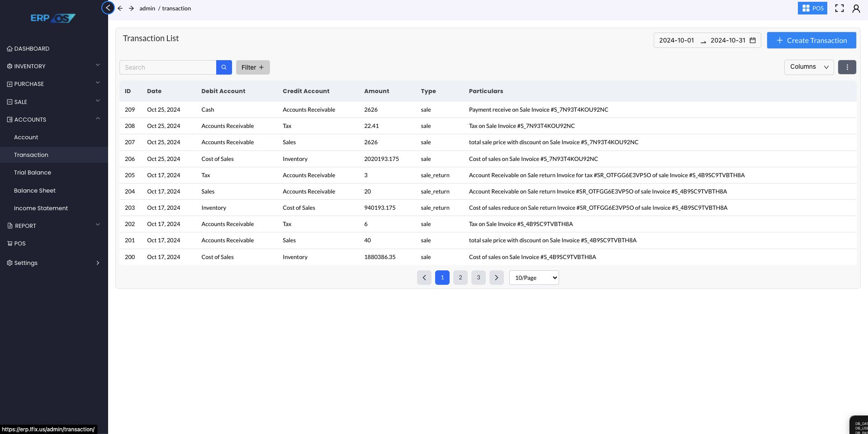Click the Transaction List heading
Image resolution: width=868 pixels, height=434 pixels.
[151, 38]
